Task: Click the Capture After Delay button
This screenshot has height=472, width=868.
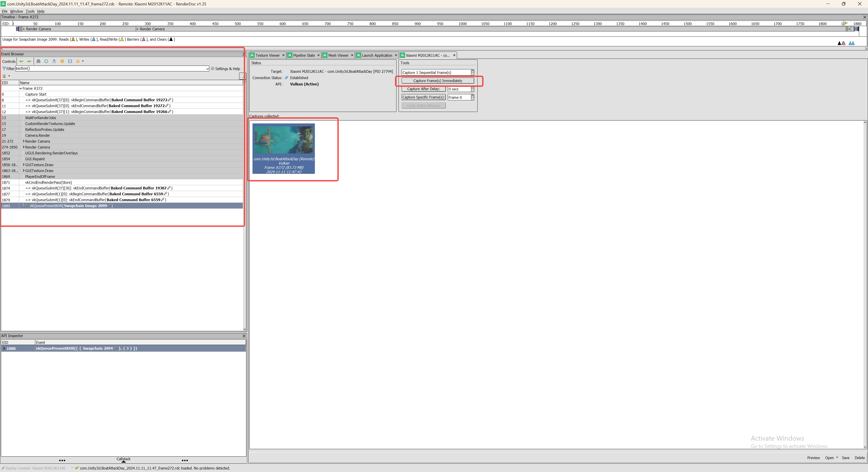Action: pos(423,89)
